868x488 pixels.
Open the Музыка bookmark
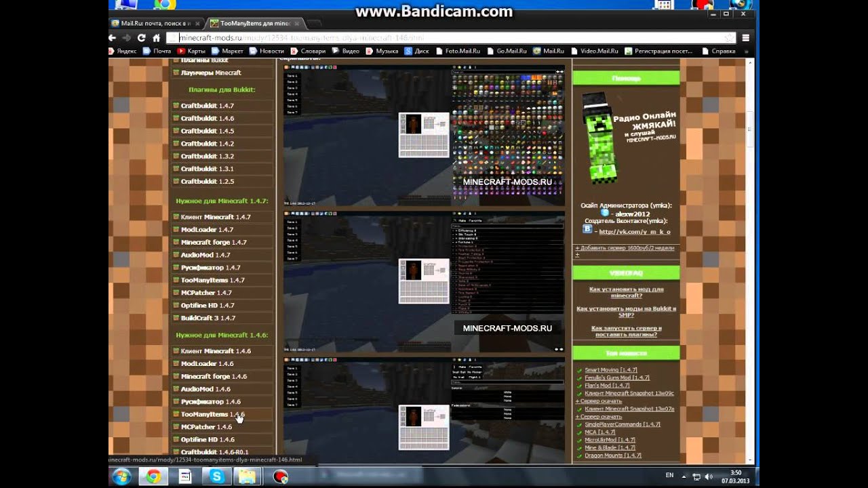[382, 51]
